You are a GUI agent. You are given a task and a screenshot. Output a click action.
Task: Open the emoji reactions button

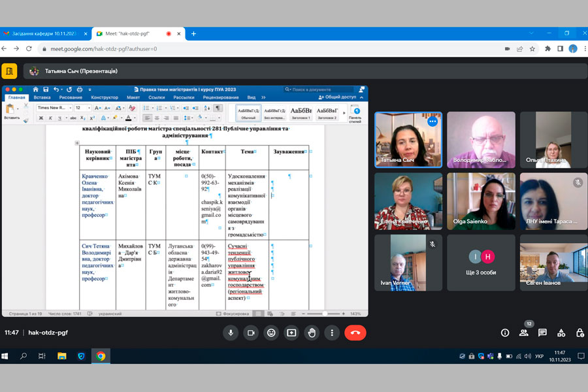[x=271, y=333]
